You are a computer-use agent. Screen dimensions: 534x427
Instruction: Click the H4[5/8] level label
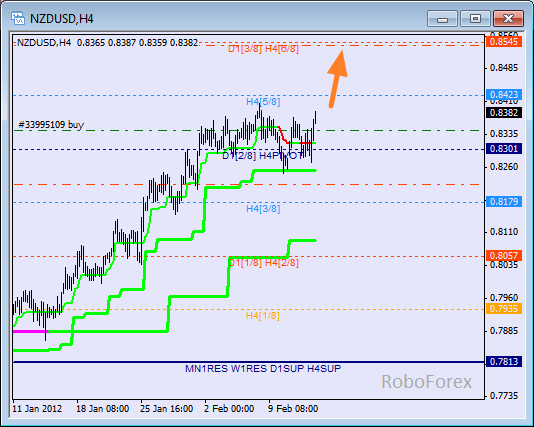263,101
